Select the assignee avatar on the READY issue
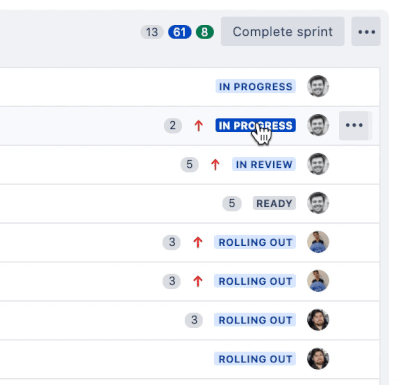Viewport: 414px width, 385px height. click(x=318, y=203)
